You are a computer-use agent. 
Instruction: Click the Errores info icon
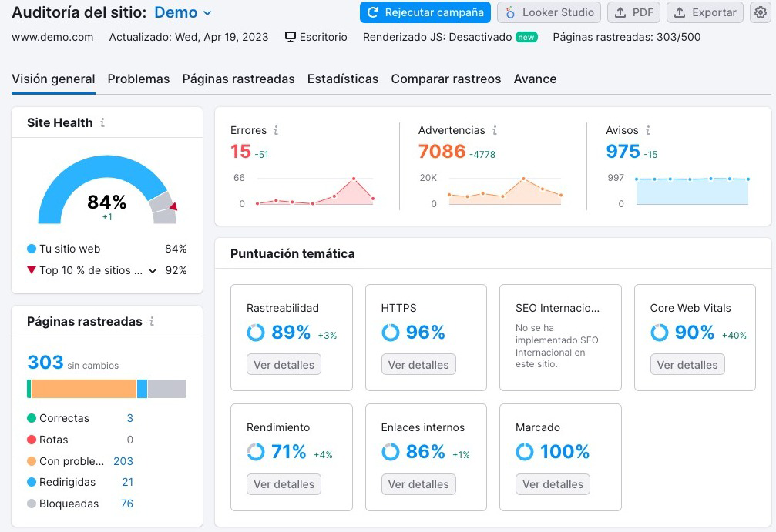(x=277, y=130)
